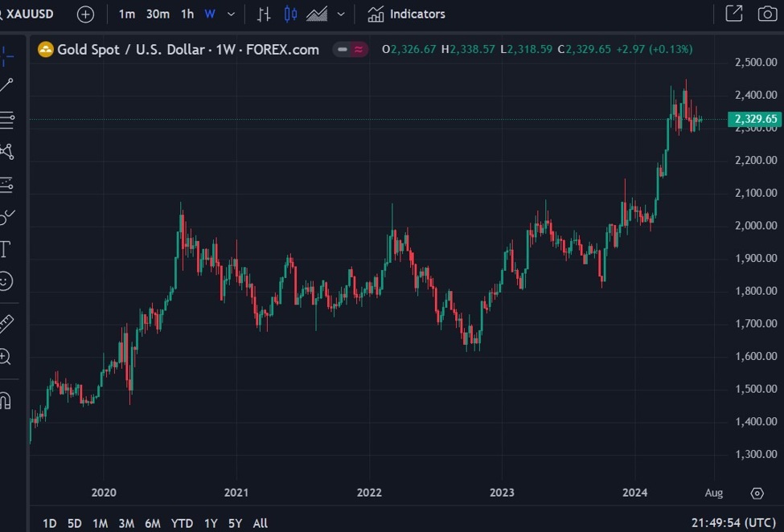This screenshot has height=532, width=784.
Task: Open the Fibonacci retracement tool
Action: pos(6,120)
